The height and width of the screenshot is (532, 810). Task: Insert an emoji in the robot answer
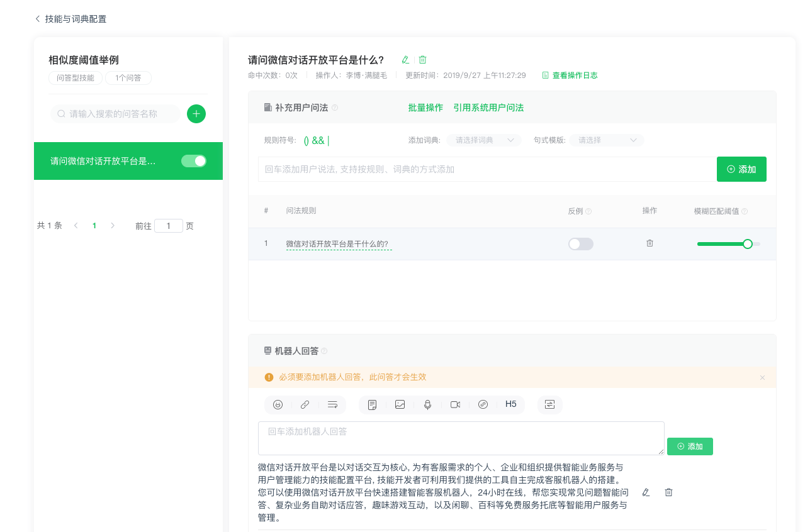click(278, 404)
